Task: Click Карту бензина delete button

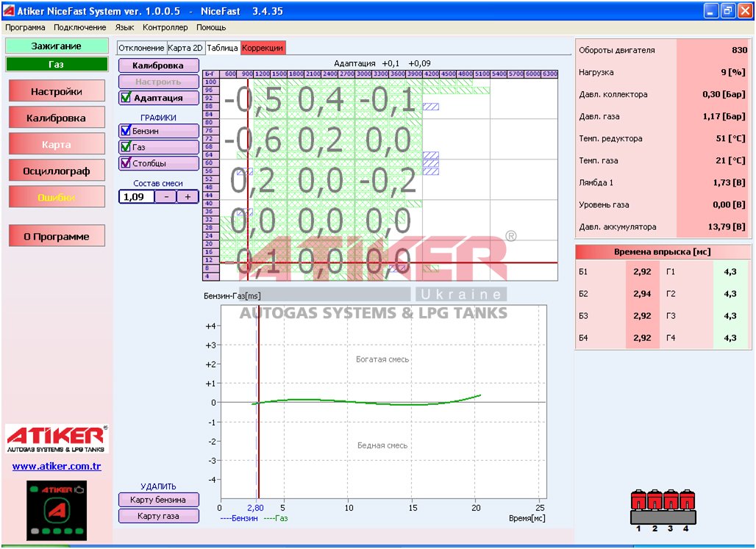Action: tap(159, 499)
